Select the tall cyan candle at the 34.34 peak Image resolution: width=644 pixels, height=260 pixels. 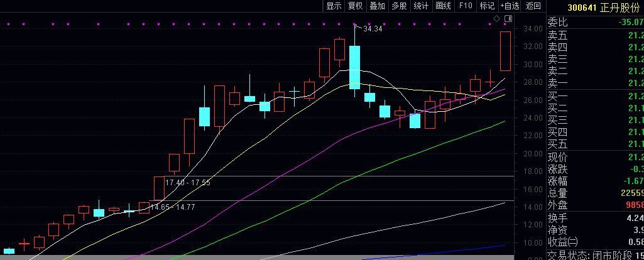pyautogui.click(x=354, y=67)
